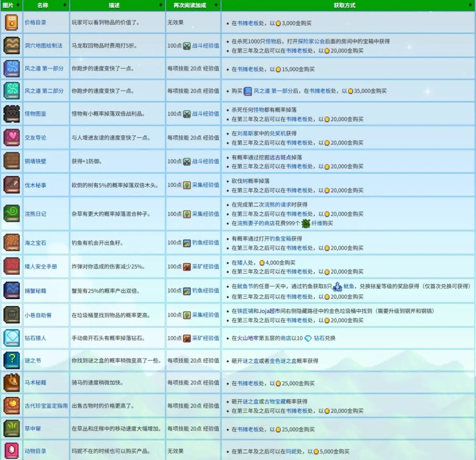
Task: Click the 钻石猎人 book icon
Action: point(12,338)
